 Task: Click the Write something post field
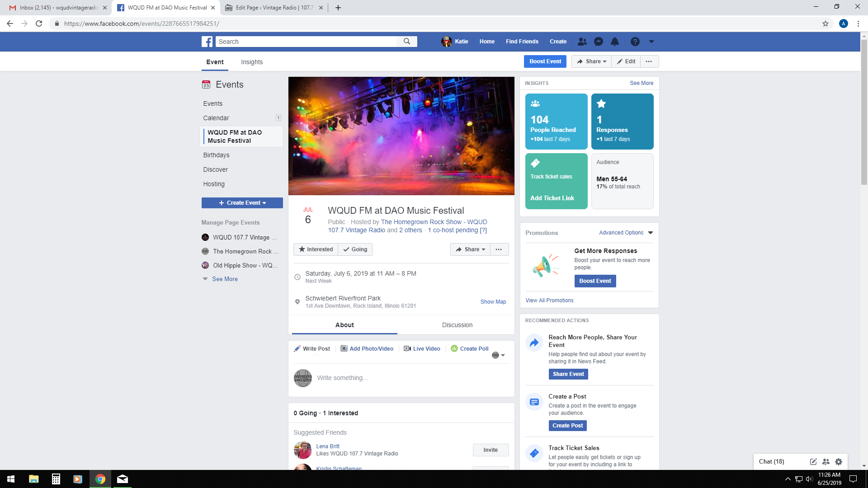(342, 378)
